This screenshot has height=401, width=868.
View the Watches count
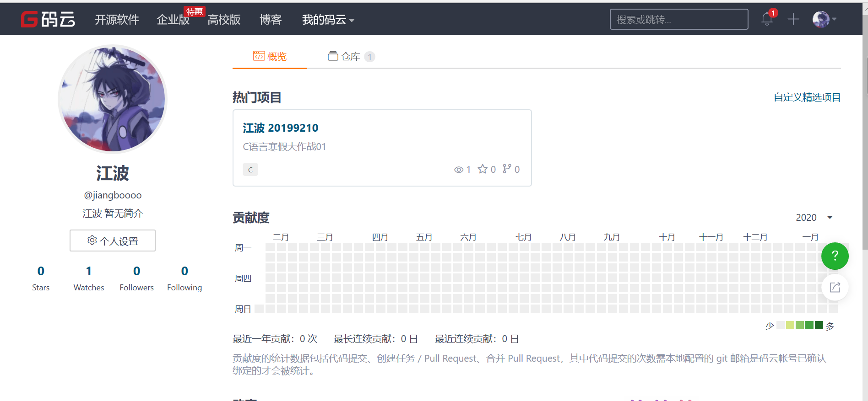pos(89,278)
